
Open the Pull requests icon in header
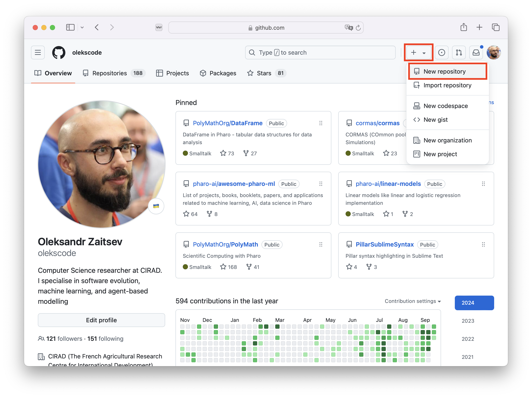459,52
